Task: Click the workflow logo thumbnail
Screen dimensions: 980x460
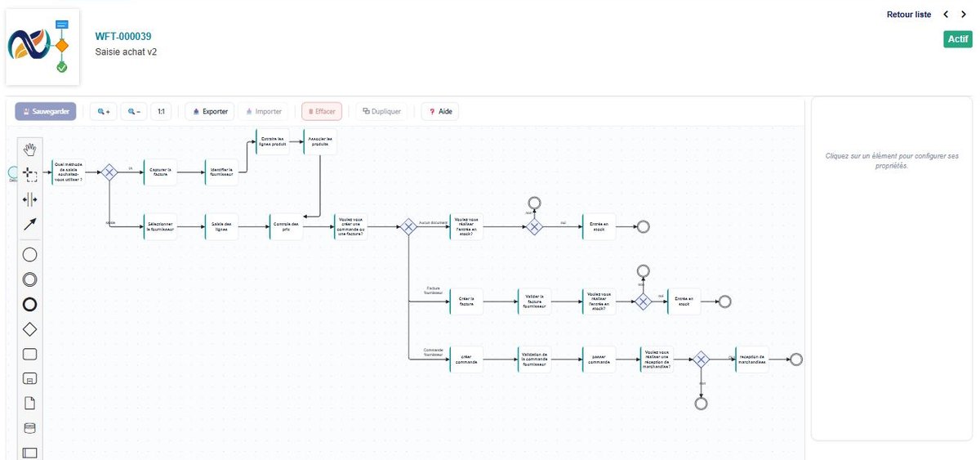Action: coord(42,47)
